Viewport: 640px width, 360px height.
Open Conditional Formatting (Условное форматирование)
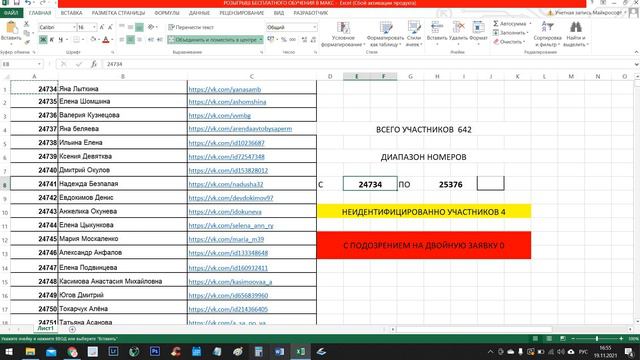(x=343, y=34)
